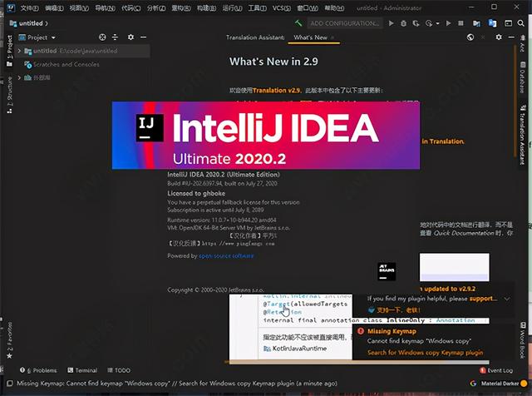Open the 1: Project side tool tab

[x=9, y=51]
